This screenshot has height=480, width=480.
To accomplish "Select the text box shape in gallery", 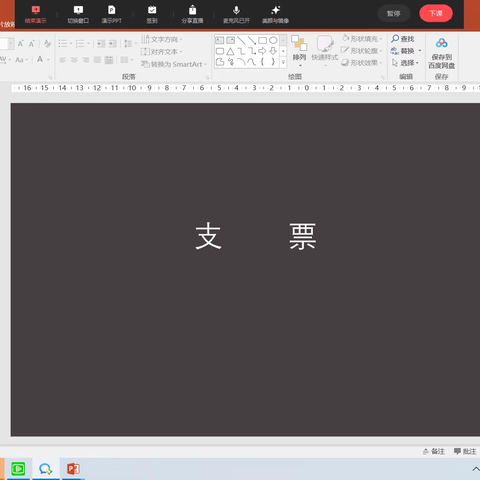I will click(219, 41).
